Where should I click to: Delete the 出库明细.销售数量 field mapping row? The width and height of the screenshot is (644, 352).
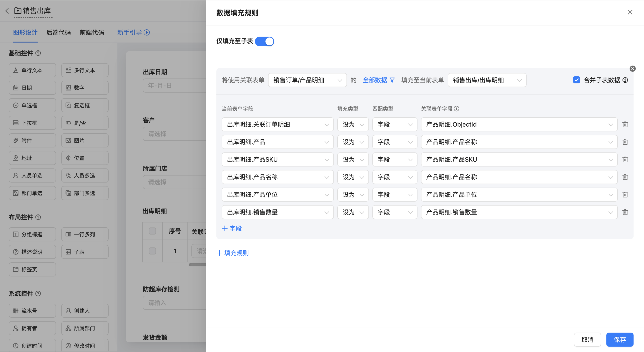click(x=625, y=212)
